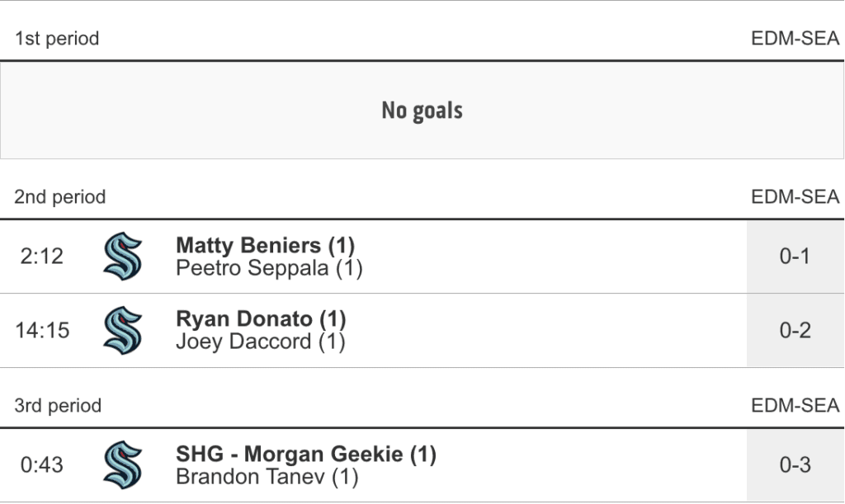Open Joey Daccord assist link

[x=260, y=341]
